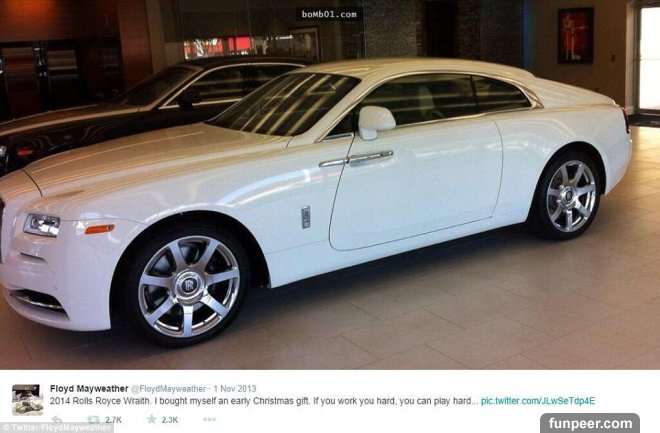Image resolution: width=660 pixels, height=433 pixels.
Task: Click the Twitter/FloydMayweather copyright caption
Action: 57,428
